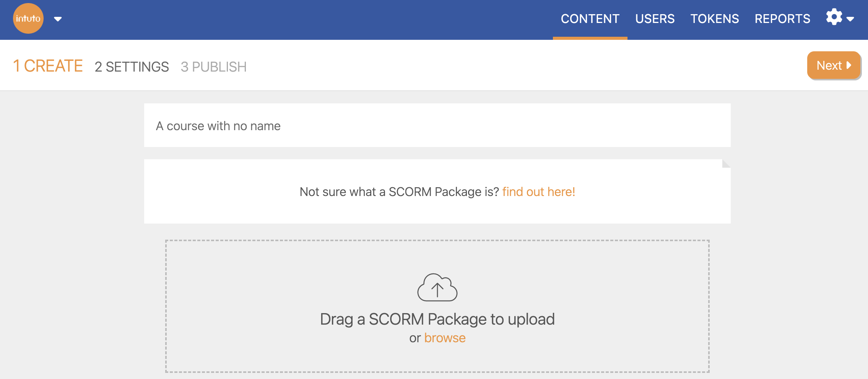This screenshot has height=379, width=868.
Task: Expand the dropdown arrow beside intuto logo
Action: (x=58, y=19)
